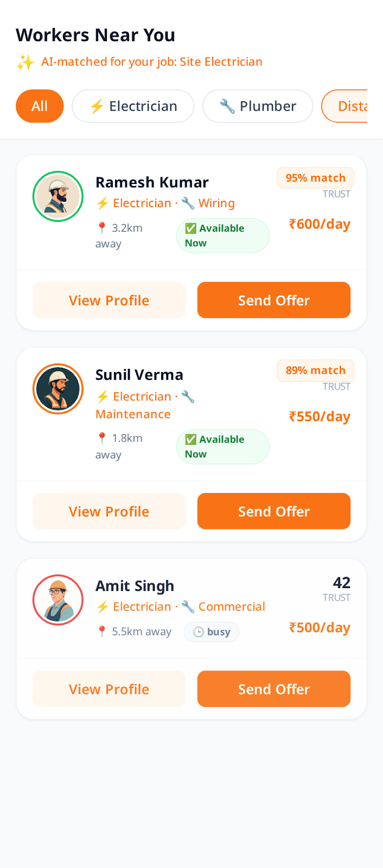Click the wrench icon next to Wiring

[188, 203]
